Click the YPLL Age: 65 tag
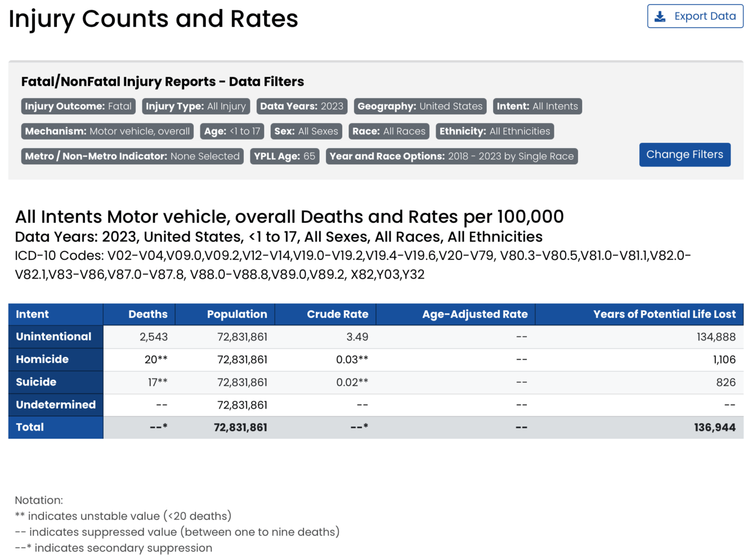Screen dimensions: 752x560 click(x=285, y=156)
